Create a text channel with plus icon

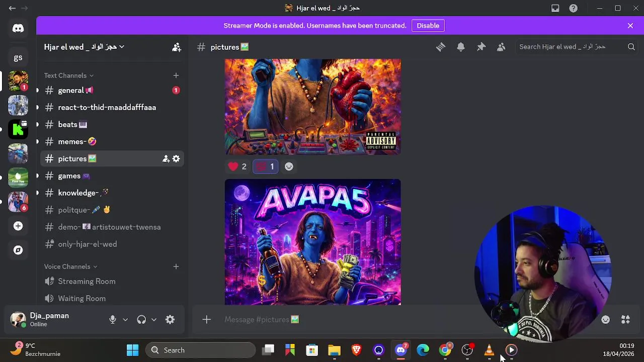click(176, 75)
